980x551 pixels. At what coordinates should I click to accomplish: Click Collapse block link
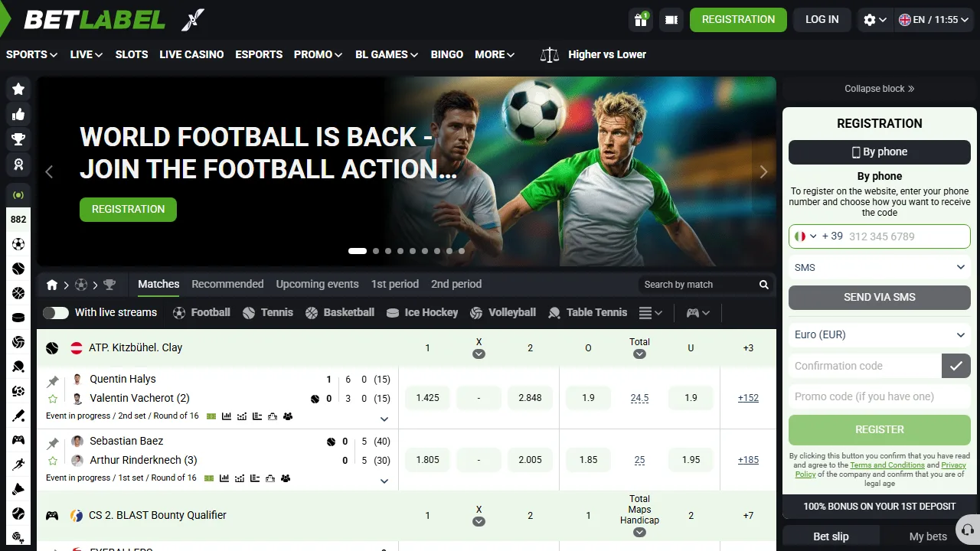(880, 89)
